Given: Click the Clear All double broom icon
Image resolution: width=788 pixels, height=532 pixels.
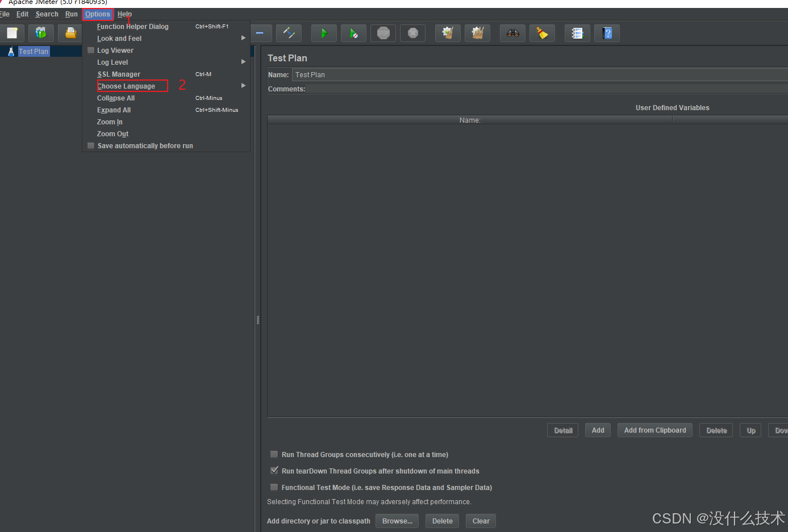Looking at the screenshot, I should [x=477, y=33].
